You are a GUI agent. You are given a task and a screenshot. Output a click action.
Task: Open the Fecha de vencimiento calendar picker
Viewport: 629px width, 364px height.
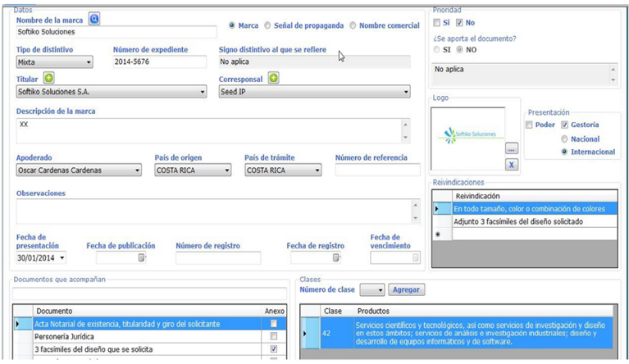416,258
